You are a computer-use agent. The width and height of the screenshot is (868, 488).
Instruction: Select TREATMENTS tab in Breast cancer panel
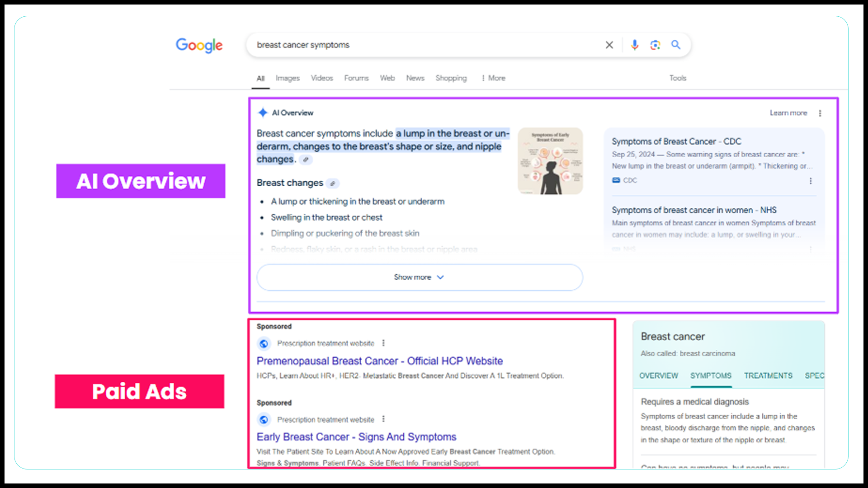click(768, 375)
